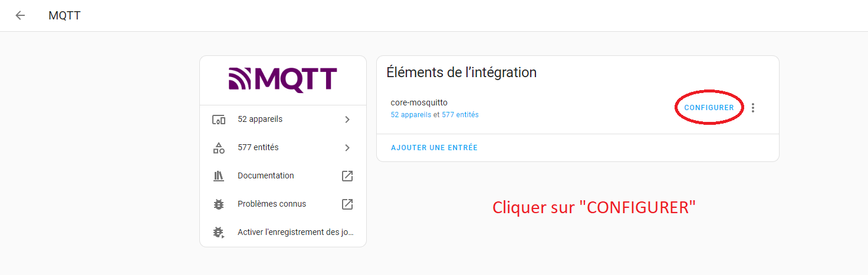
Task: Click AJOUTER UNE ENTRÉE
Action: click(x=435, y=148)
